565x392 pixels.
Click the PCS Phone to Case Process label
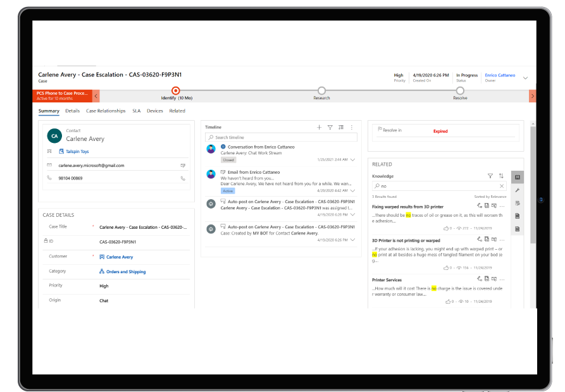[x=62, y=93]
